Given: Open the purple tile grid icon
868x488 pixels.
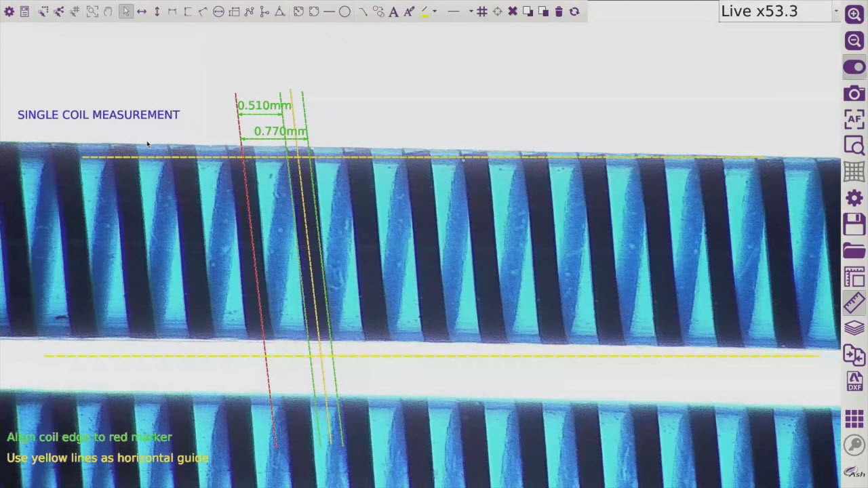Looking at the screenshot, I should tap(854, 419).
